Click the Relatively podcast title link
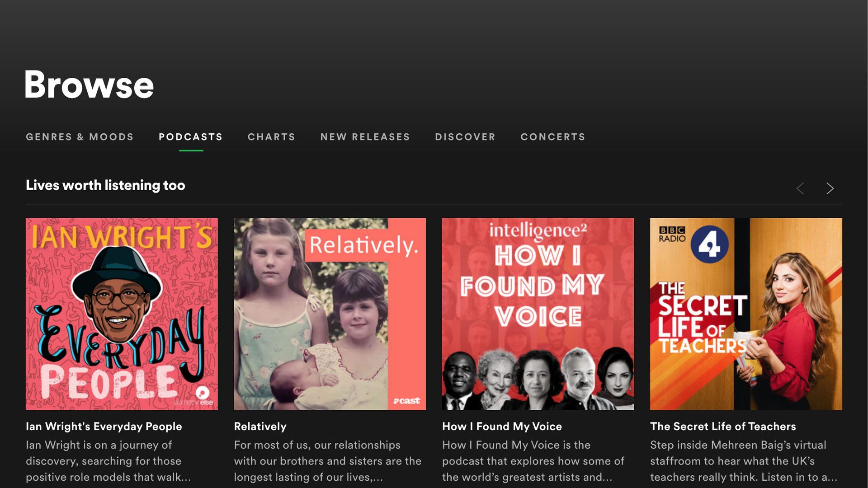The height and width of the screenshot is (488, 868). (x=260, y=427)
